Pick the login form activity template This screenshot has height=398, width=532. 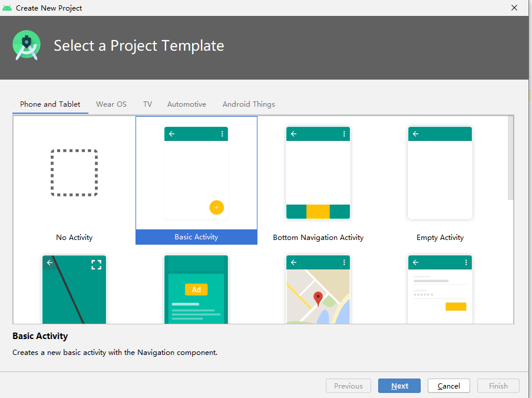(440, 290)
